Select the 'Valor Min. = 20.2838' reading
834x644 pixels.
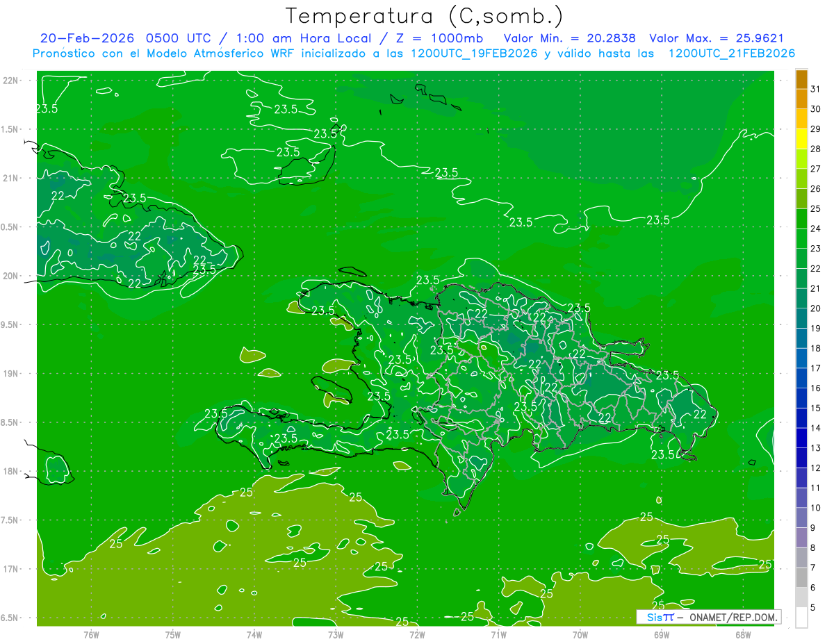[570, 38]
